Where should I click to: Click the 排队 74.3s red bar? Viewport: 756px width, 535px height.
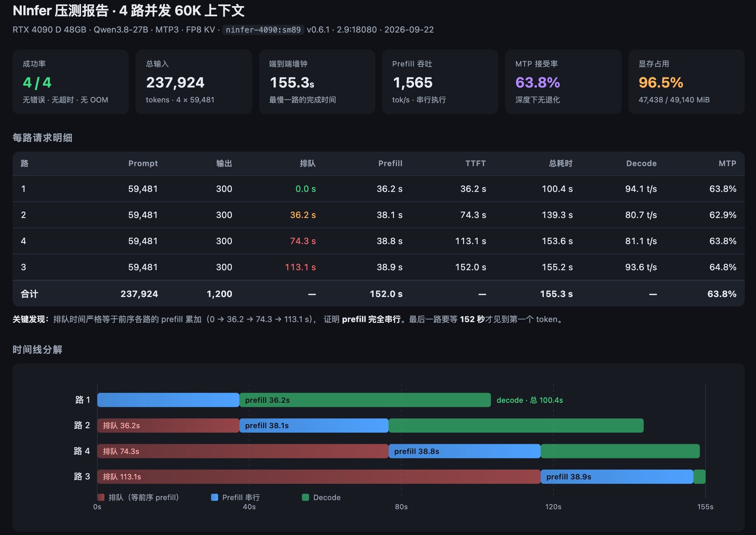pyautogui.click(x=243, y=451)
